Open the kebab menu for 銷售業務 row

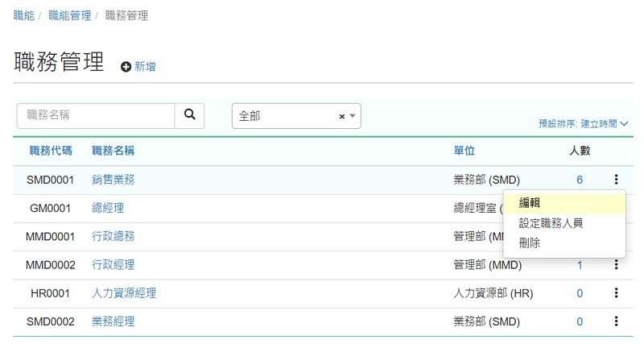click(x=616, y=179)
